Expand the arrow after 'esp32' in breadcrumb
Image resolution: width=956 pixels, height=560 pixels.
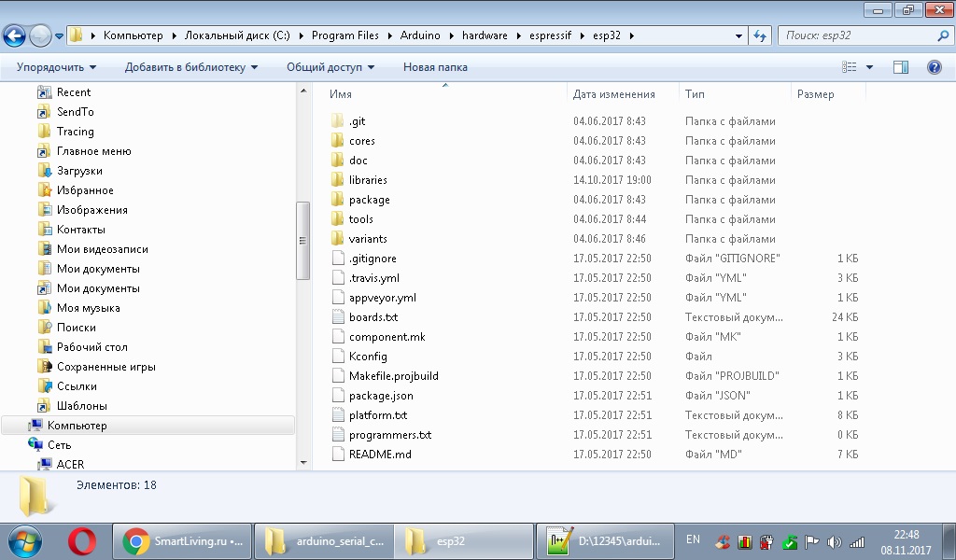632,36
